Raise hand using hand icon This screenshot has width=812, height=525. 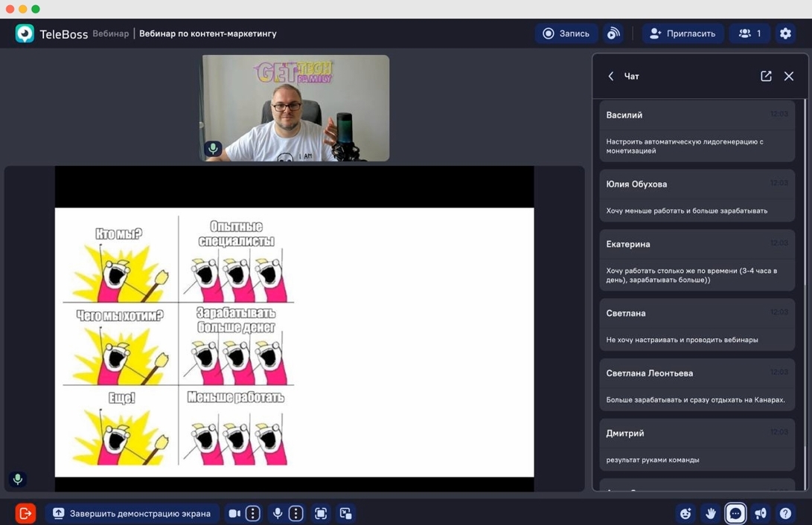[711, 513]
